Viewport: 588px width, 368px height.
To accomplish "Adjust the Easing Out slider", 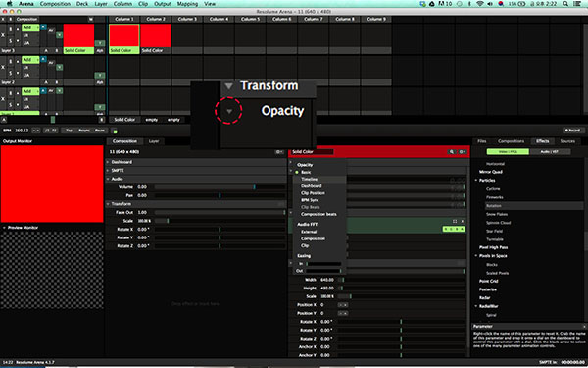I will click(323, 271).
